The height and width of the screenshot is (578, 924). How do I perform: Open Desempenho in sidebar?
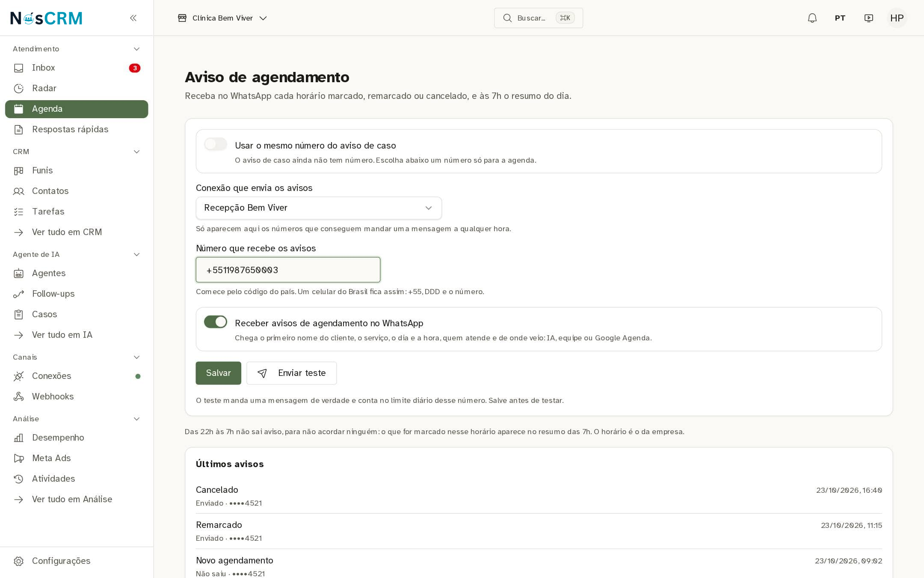77,438
